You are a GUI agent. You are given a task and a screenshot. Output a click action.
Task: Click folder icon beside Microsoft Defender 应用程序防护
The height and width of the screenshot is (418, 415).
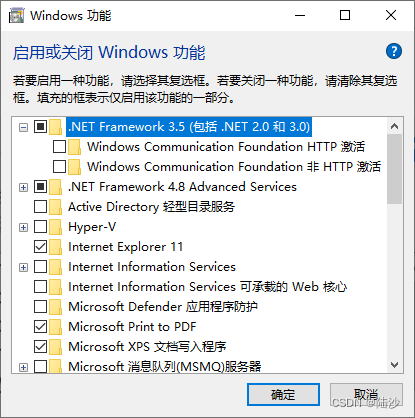point(56,307)
